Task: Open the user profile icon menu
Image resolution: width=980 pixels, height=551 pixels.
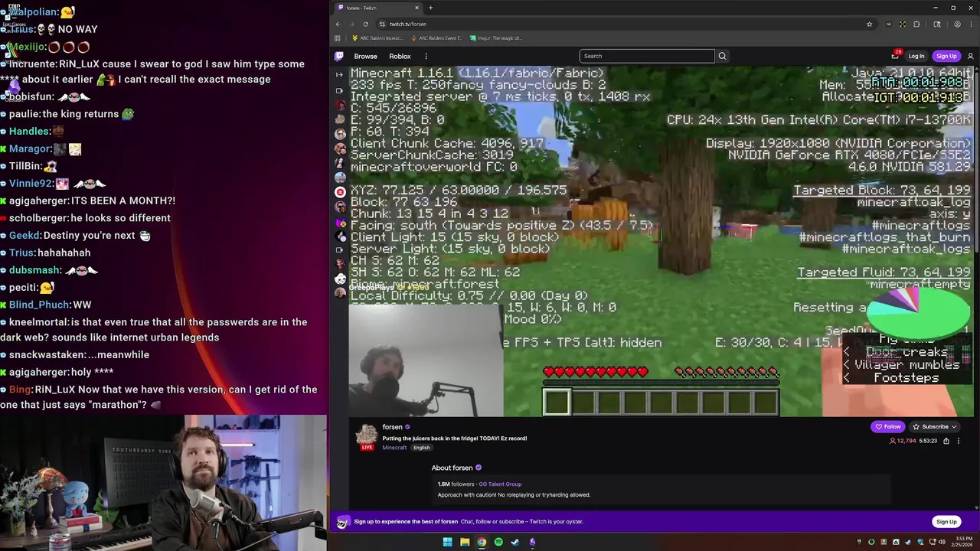Action: pos(970,56)
